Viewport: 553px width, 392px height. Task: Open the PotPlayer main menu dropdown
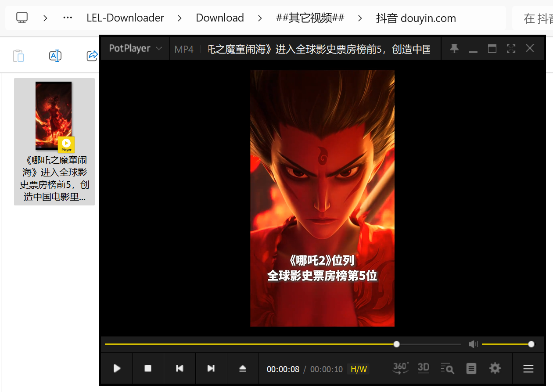[135, 48]
